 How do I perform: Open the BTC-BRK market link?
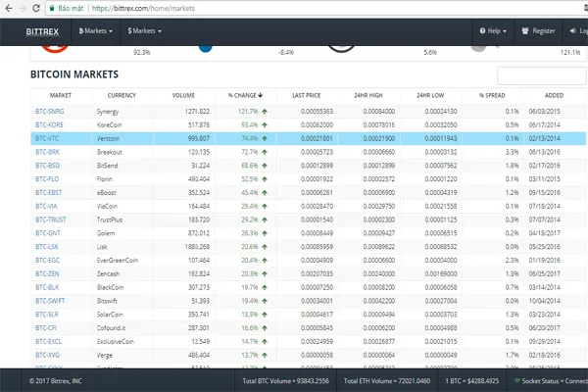(x=47, y=152)
